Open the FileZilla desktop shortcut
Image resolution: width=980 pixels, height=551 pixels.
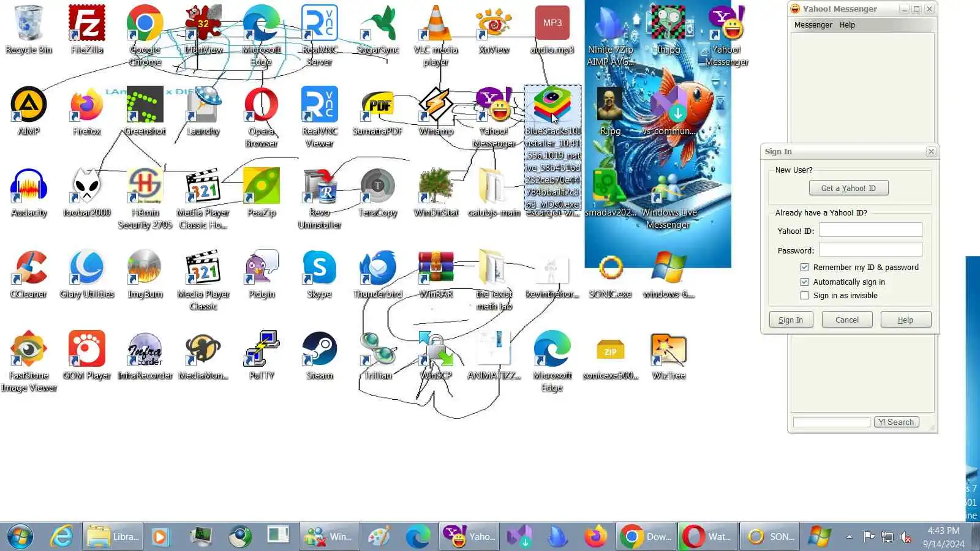pyautogui.click(x=86, y=29)
